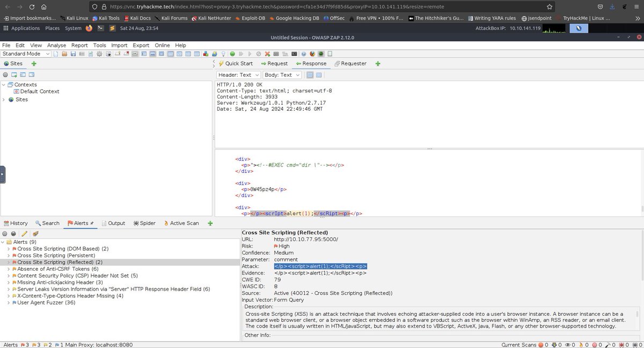Image resolution: width=644 pixels, height=348 pixels.
Task: Expand User Agent Fuzzer (36) alert
Action: pos(9,303)
